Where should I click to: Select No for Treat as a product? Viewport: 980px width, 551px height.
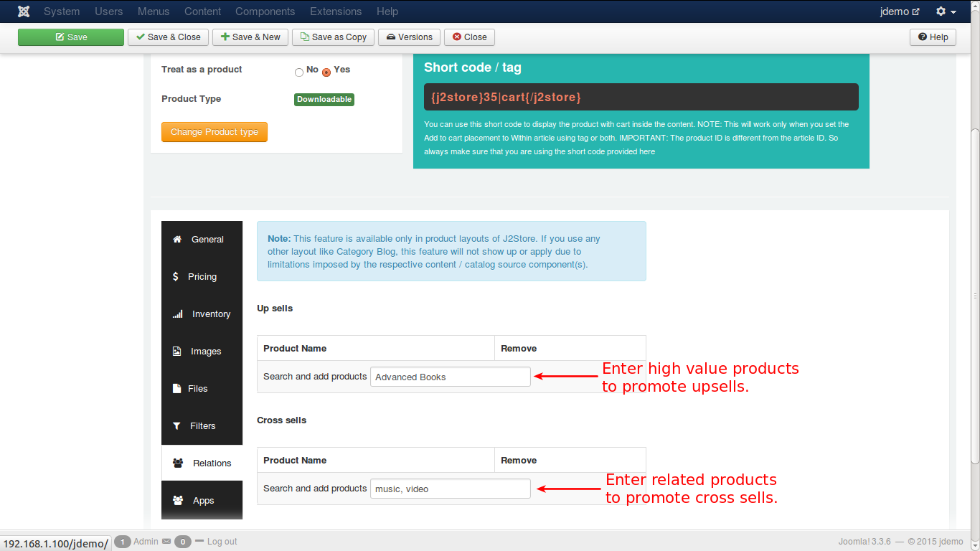[299, 72]
